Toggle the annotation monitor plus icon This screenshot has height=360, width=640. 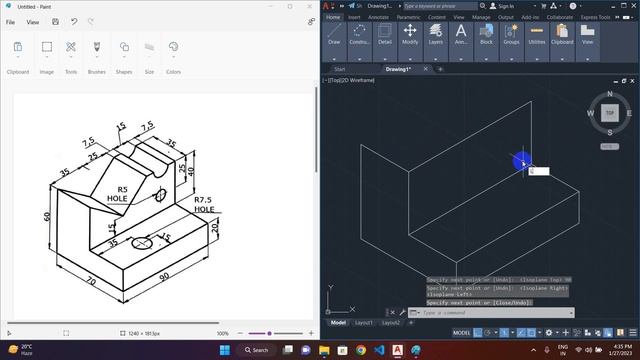click(566, 333)
